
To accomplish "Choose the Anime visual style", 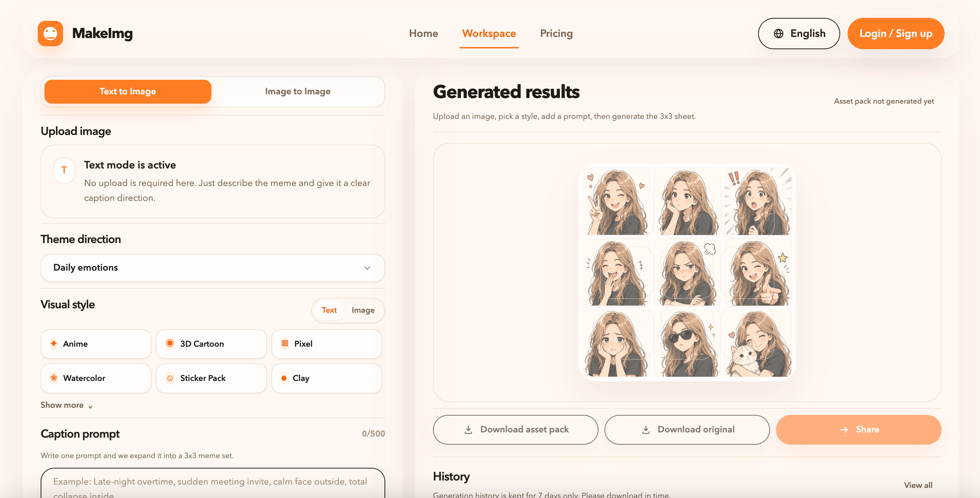I will pyautogui.click(x=96, y=344).
